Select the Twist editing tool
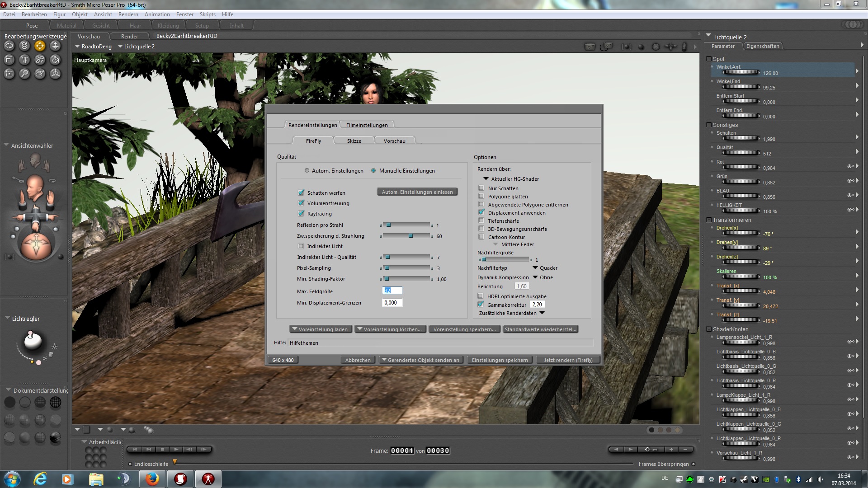Viewport: 868px width, 488px height. pyautogui.click(x=24, y=46)
